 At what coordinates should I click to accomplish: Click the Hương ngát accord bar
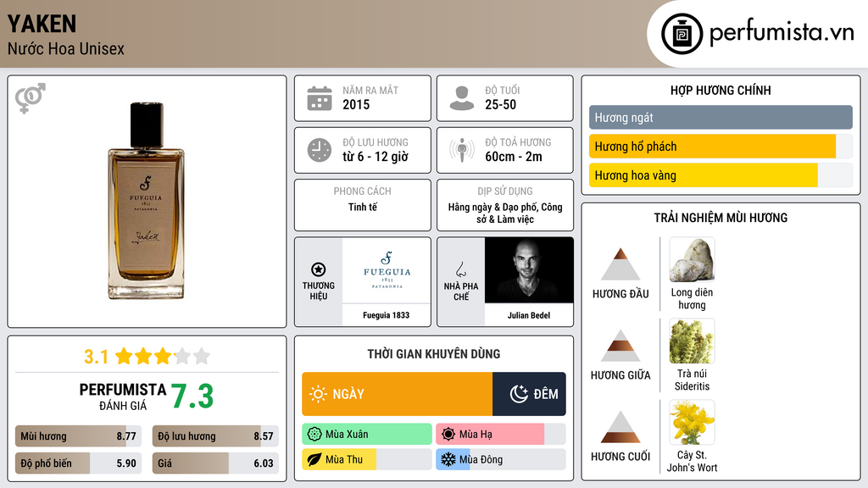pos(721,117)
